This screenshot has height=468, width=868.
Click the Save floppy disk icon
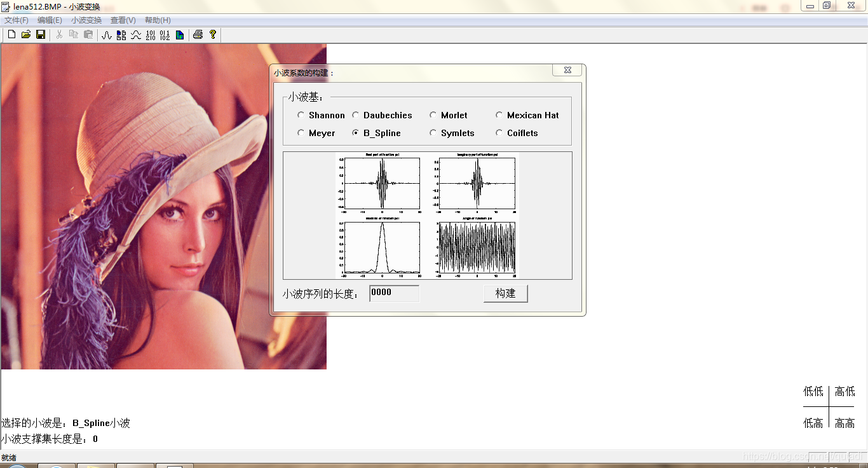41,34
